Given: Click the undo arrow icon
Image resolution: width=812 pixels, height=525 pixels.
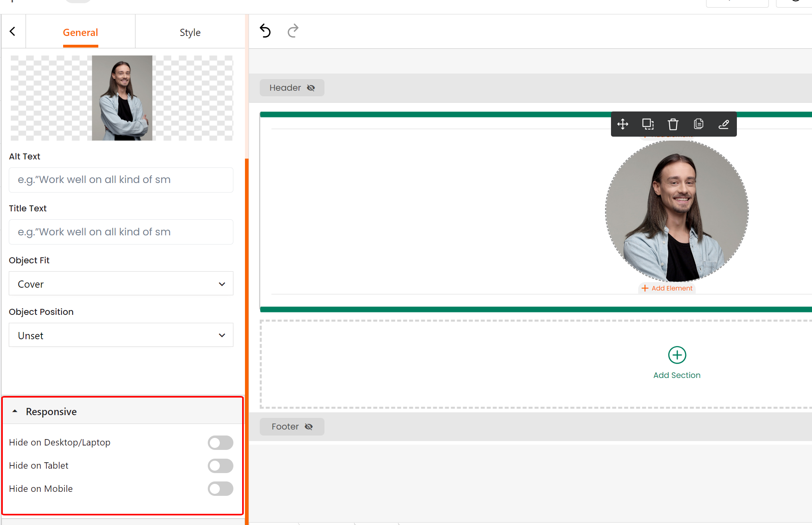Looking at the screenshot, I should (265, 31).
